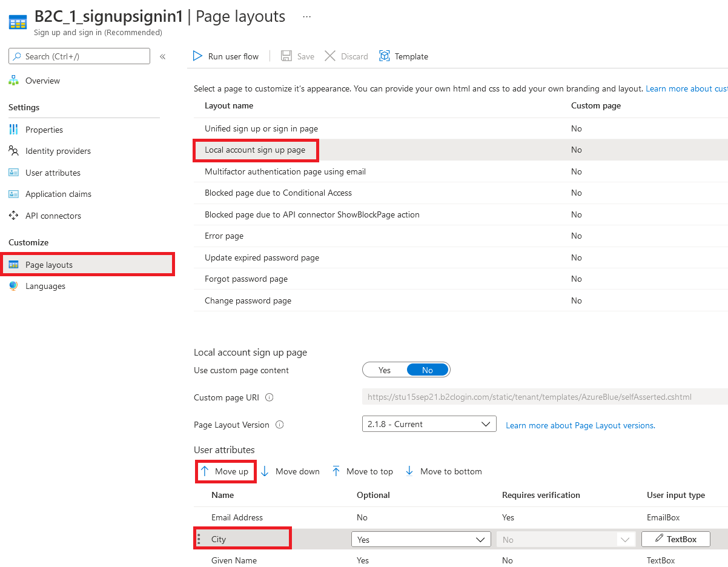Click the Move to top arrow icon

(336, 471)
